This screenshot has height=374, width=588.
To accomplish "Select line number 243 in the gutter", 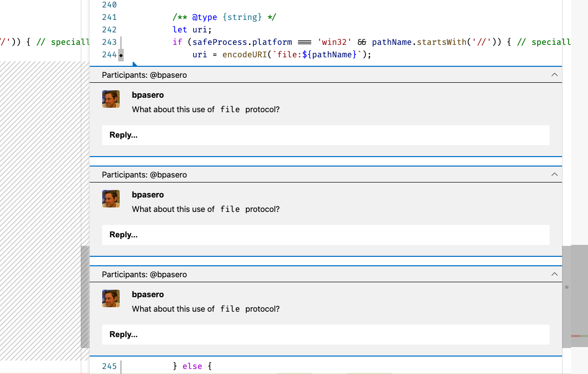I will click(109, 42).
